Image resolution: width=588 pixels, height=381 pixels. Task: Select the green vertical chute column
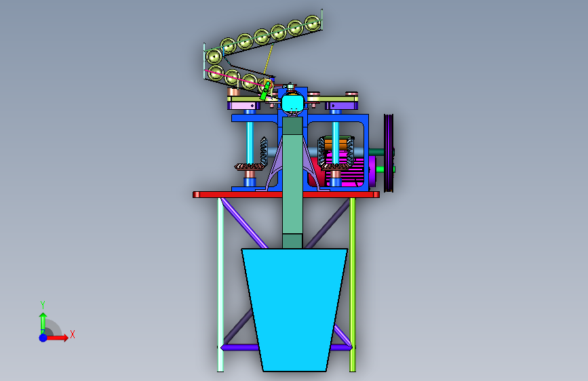[x=292, y=182]
